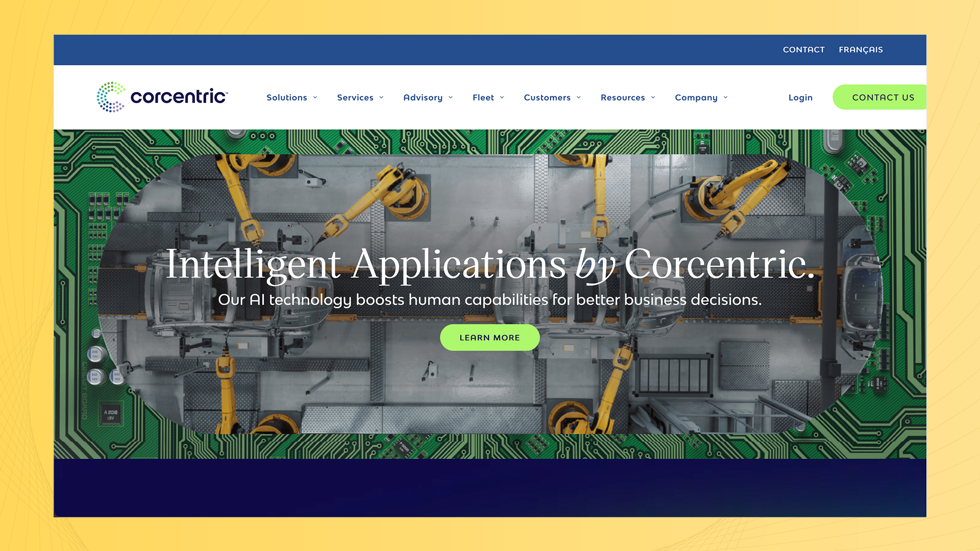This screenshot has width=980, height=551.
Task: Go to the Login link
Action: click(800, 97)
